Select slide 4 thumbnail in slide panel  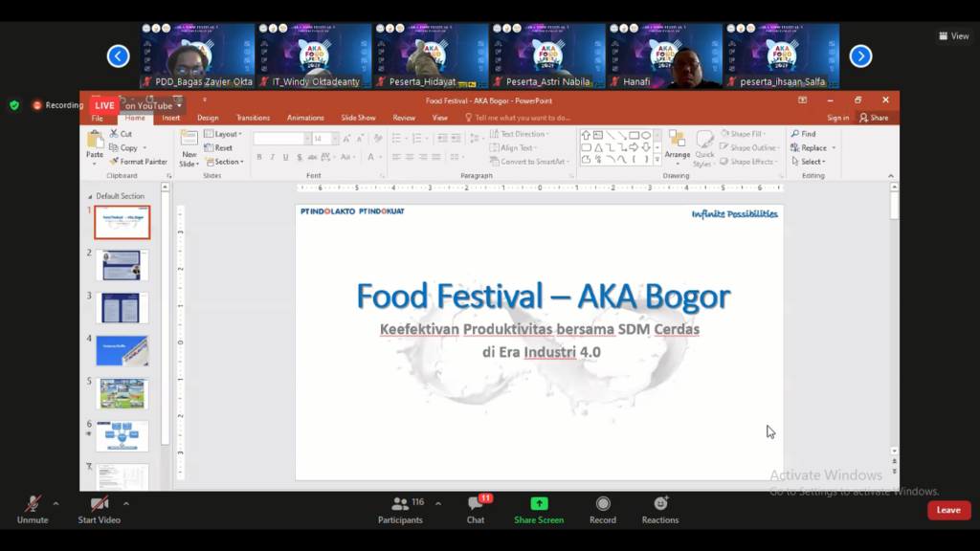(x=122, y=351)
